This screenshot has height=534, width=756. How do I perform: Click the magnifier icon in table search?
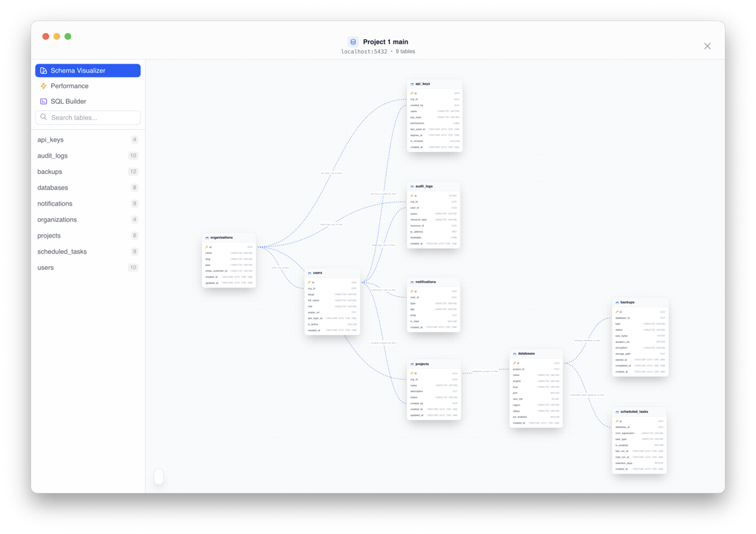click(x=44, y=117)
